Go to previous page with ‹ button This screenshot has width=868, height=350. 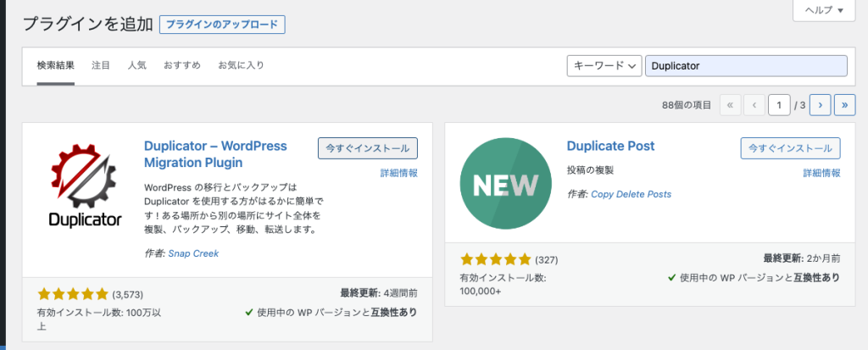[x=754, y=105]
